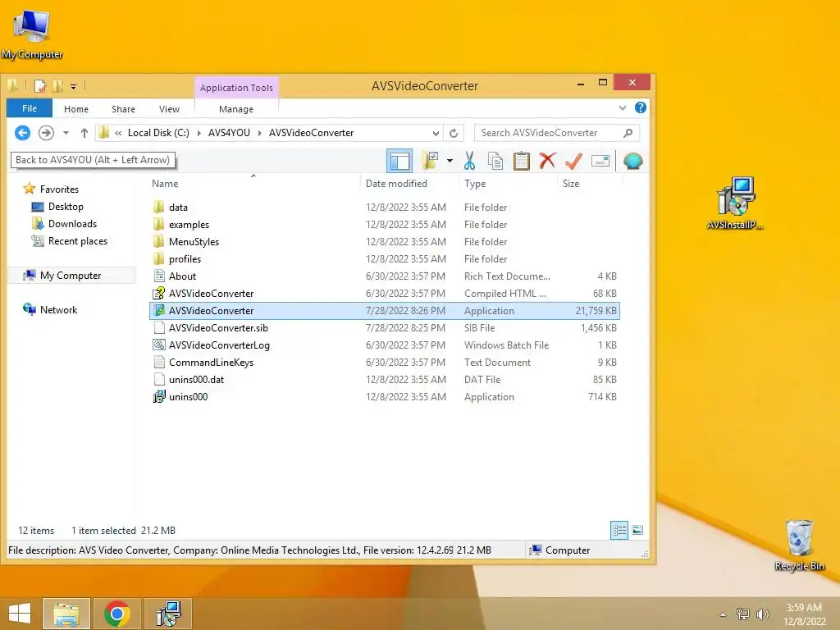Copy selected file toolbar icon
840x630 pixels.
(x=495, y=161)
